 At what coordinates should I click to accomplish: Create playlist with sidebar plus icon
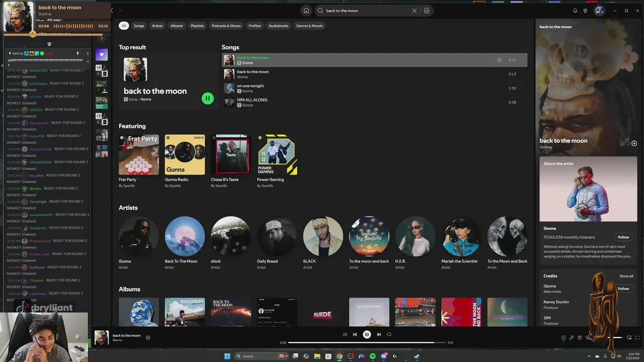(x=102, y=38)
